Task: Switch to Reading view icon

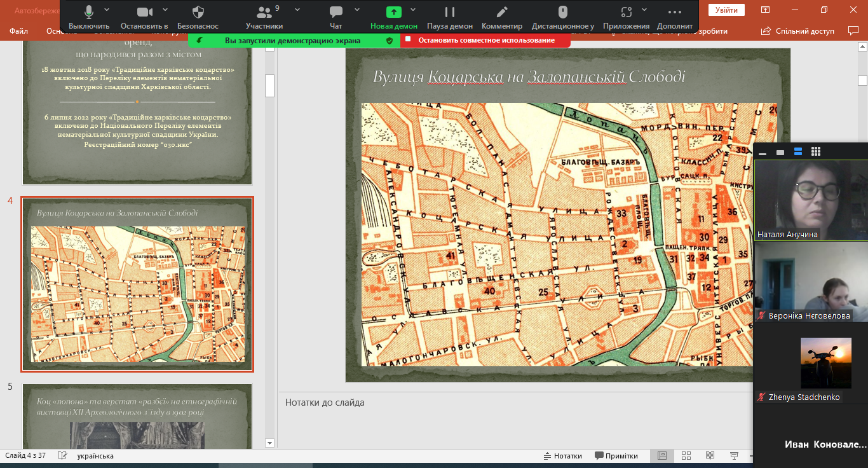Action: 710,456
